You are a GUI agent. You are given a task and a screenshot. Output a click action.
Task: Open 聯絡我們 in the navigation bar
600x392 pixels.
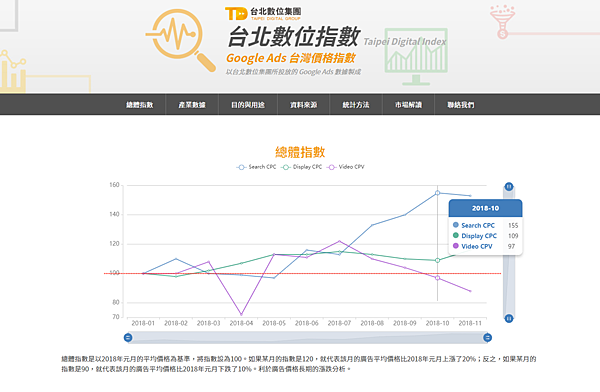point(461,105)
